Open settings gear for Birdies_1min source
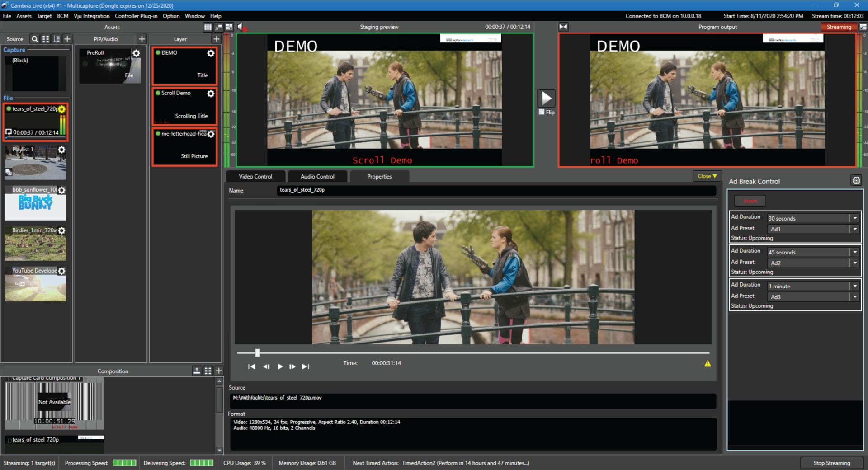Viewport: 868px width, 470px height. (62, 230)
